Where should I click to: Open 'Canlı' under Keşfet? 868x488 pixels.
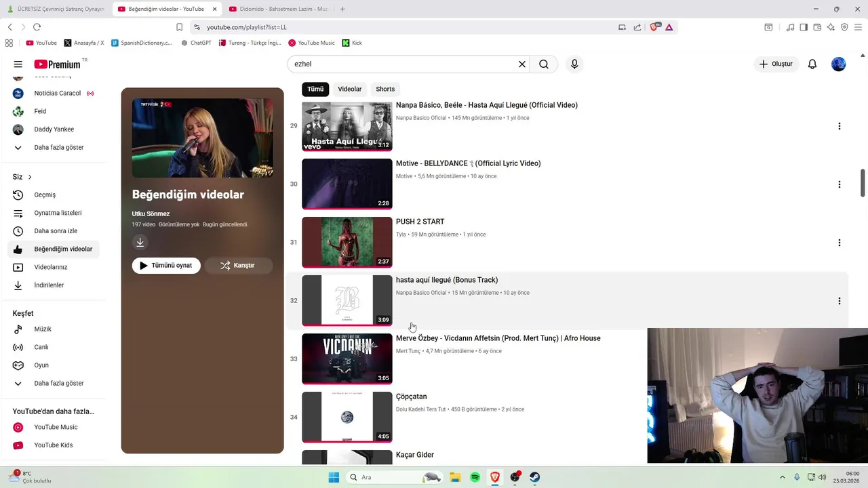click(x=54, y=347)
